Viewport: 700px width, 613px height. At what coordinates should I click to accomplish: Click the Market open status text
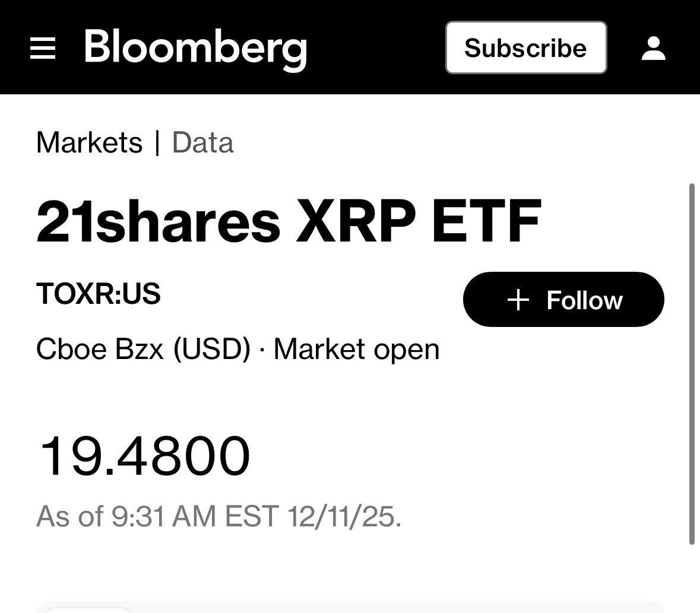pos(356,349)
